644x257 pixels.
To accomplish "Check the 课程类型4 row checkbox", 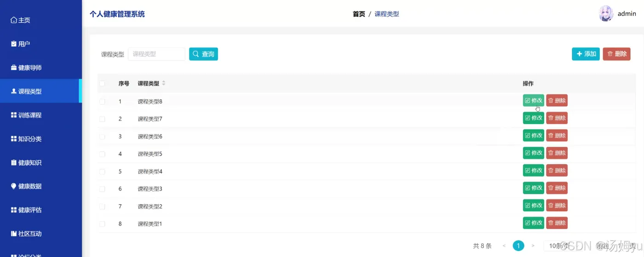I will click(x=102, y=171).
